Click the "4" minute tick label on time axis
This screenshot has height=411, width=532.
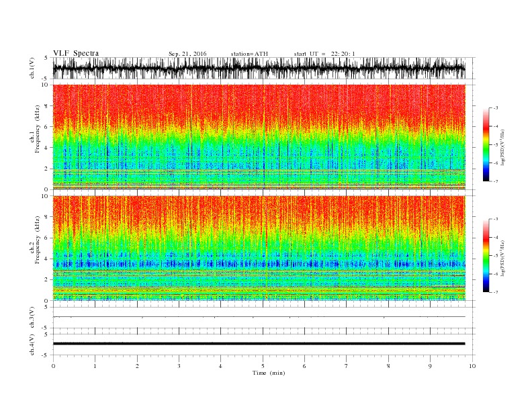pyautogui.click(x=220, y=366)
